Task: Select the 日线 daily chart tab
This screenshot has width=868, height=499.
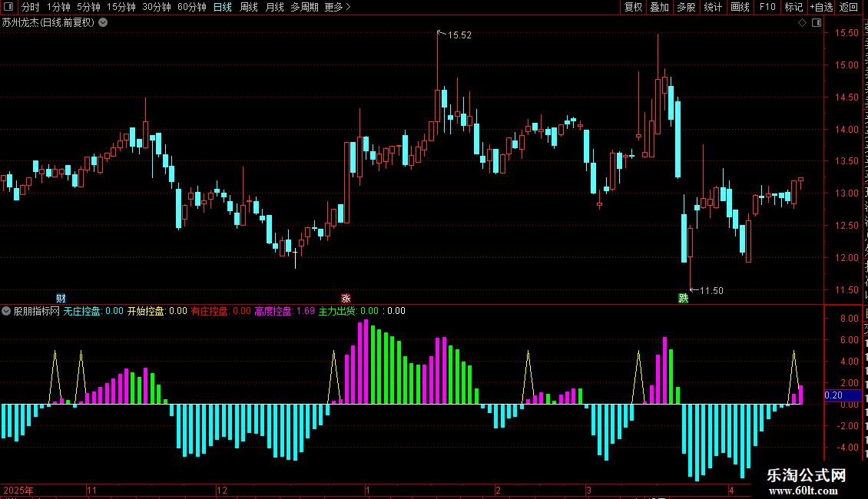Action: point(223,7)
